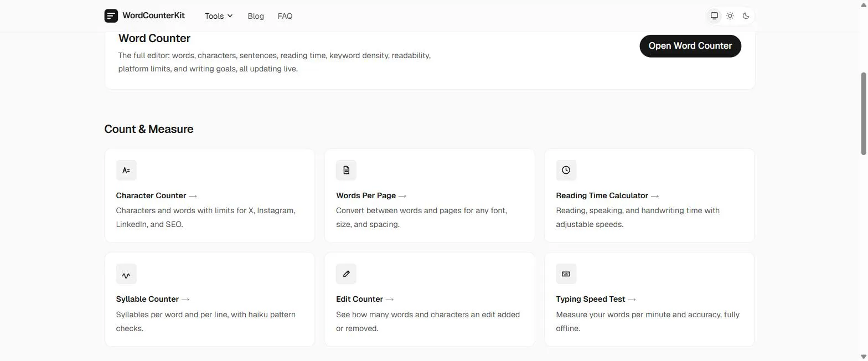Click the Reading Time Calculator clock icon
The width and height of the screenshot is (868, 361).
click(566, 170)
